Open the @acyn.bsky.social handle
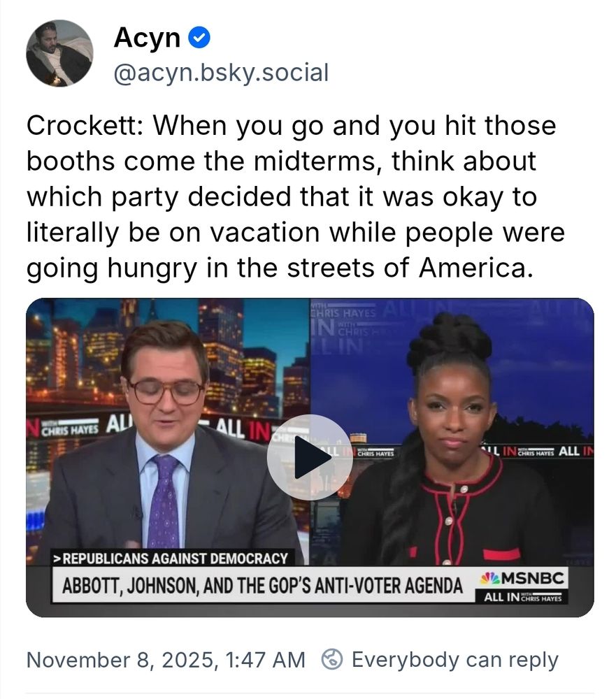The width and height of the screenshot is (616, 699). pyautogui.click(x=221, y=73)
